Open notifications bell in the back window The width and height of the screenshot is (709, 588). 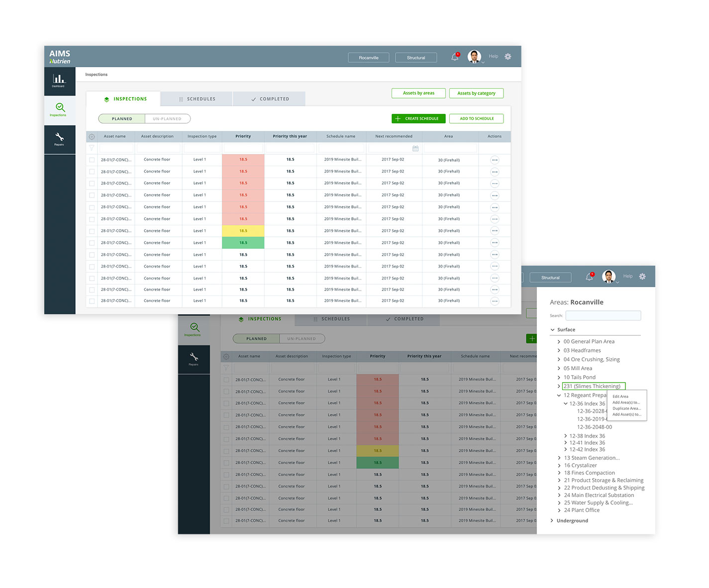pos(589,277)
